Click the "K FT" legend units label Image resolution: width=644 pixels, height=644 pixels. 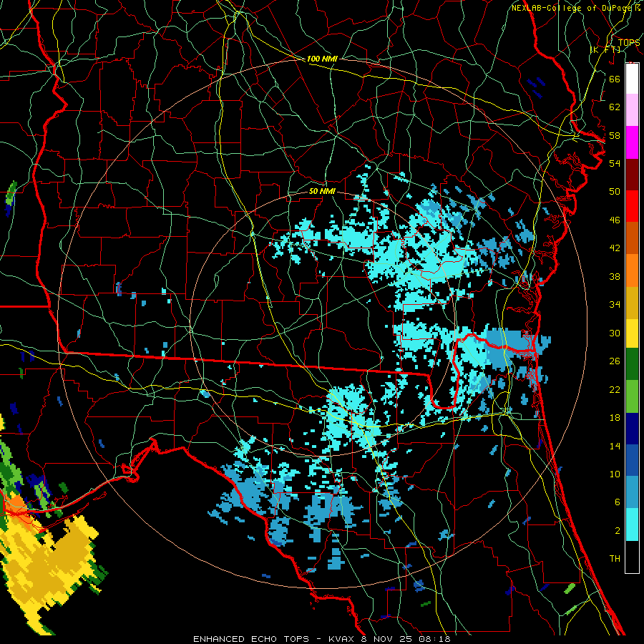pyautogui.click(x=605, y=49)
